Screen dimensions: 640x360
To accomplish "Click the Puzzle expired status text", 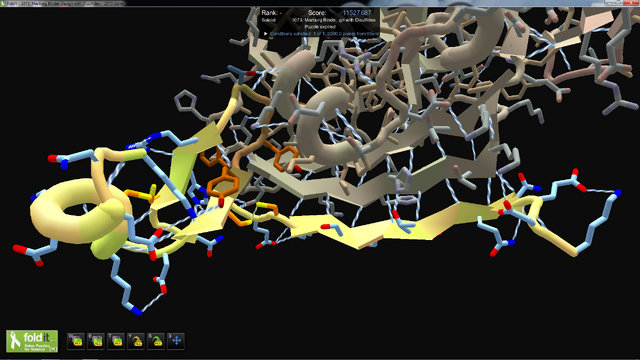I will 320,27.
